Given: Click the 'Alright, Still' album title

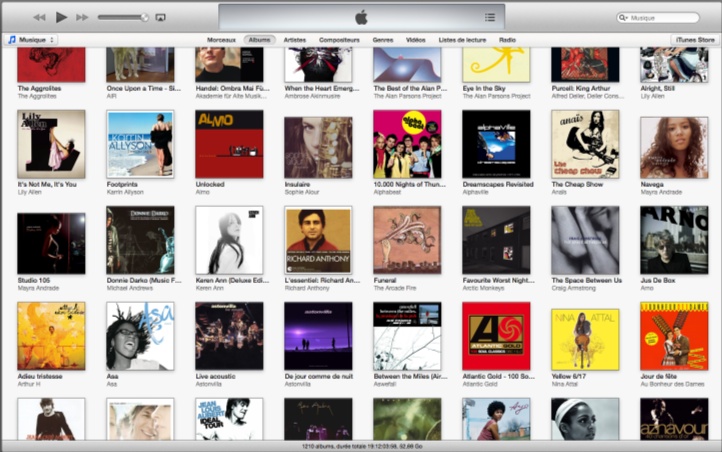Looking at the screenshot, I should tap(657, 88).
